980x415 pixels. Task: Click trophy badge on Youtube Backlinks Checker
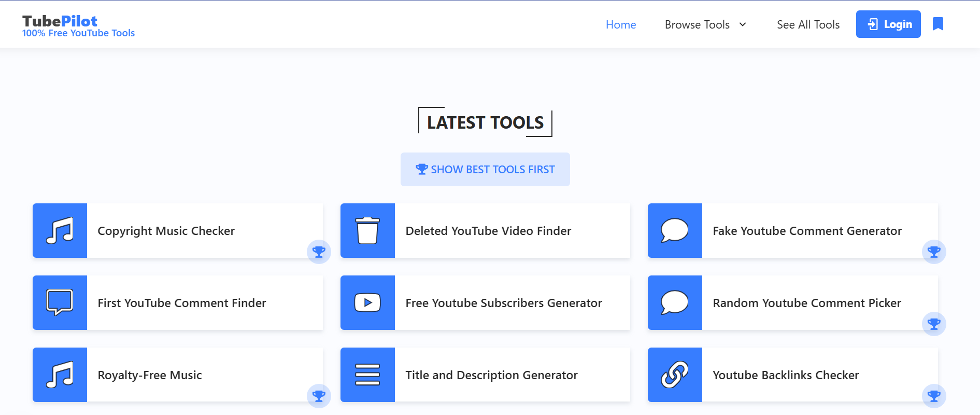pos(934,396)
